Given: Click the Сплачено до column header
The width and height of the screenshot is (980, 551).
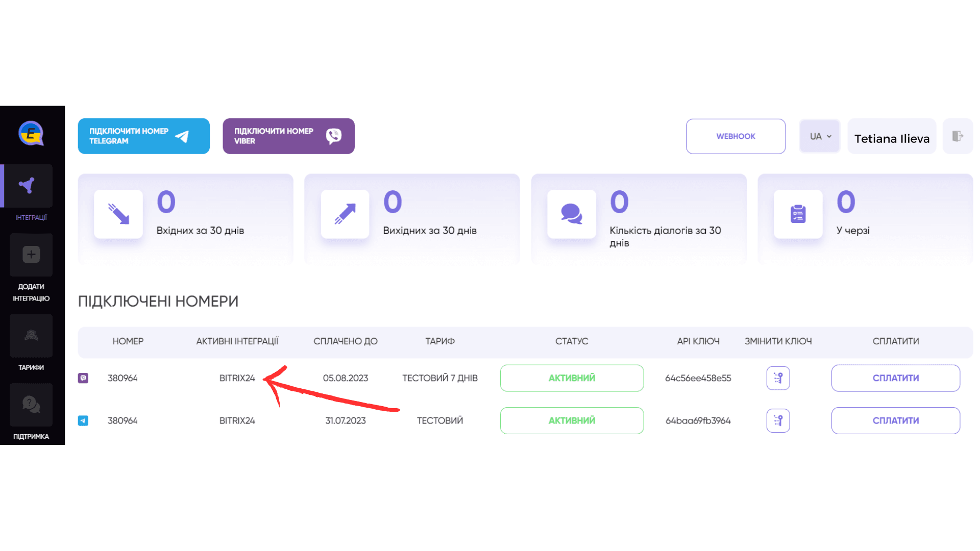Looking at the screenshot, I should [x=346, y=341].
